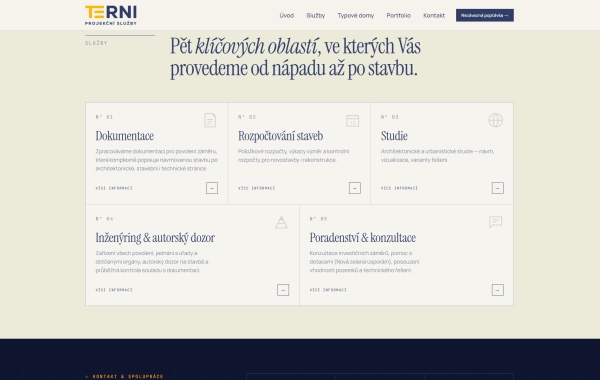Screen dimensions: 600x380
Task: Click the N° 01 label
Action: click(104, 117)
